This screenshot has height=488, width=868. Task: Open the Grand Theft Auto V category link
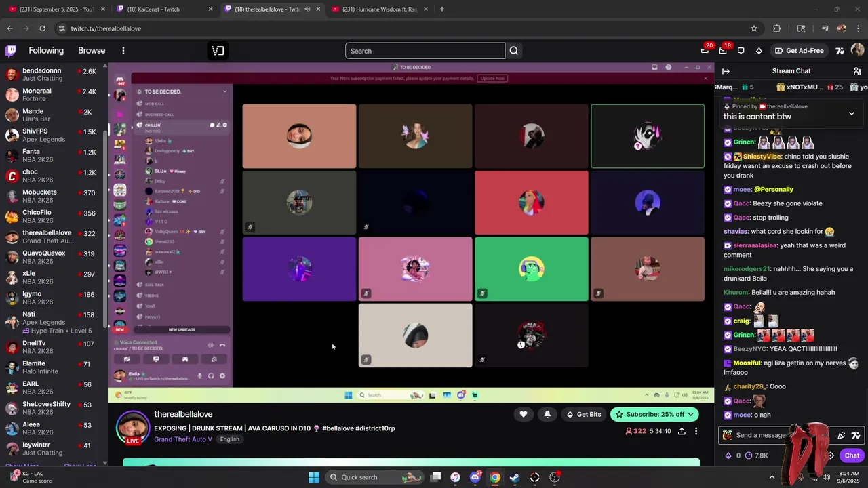click(x=182, y=439)
